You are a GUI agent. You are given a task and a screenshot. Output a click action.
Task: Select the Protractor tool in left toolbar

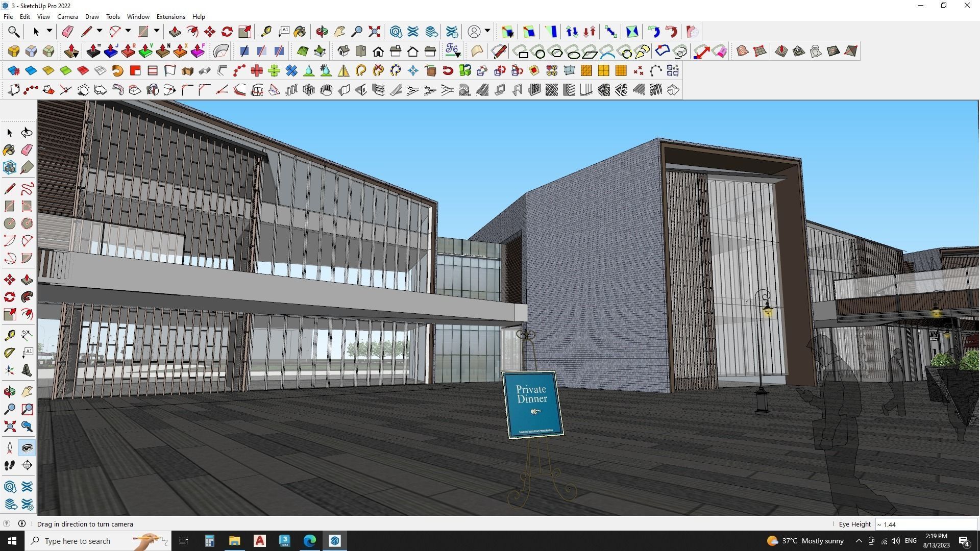click(10, 353)
